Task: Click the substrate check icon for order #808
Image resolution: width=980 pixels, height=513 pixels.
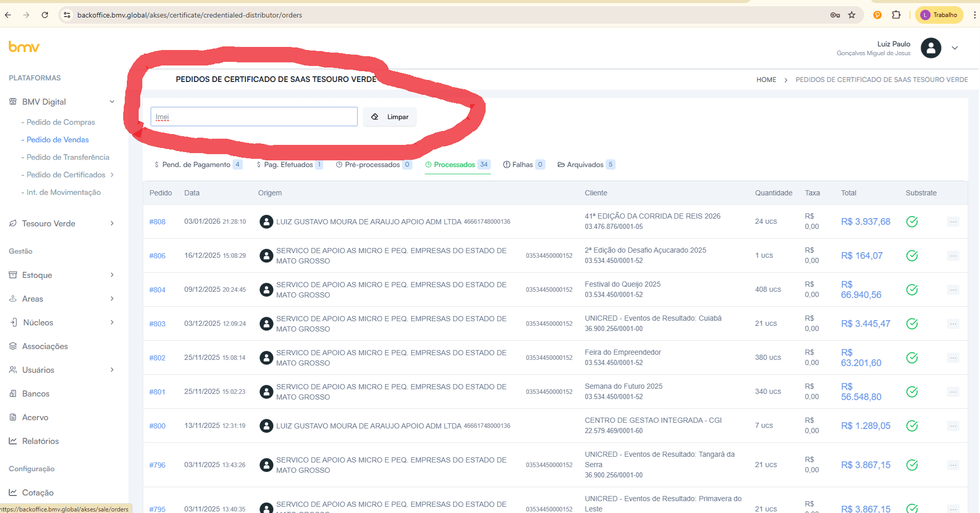Action: [912, 222]
